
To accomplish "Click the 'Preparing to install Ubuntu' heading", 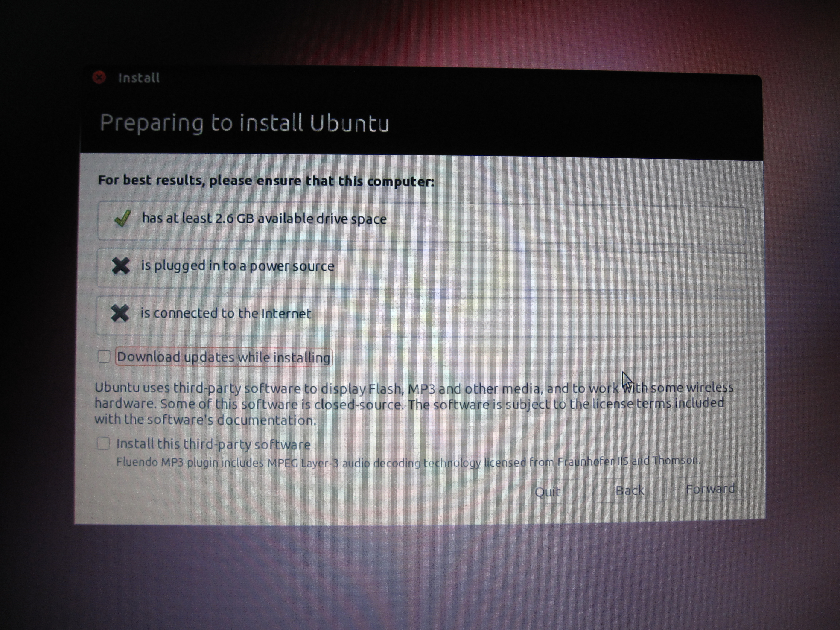I will point(245,123).
